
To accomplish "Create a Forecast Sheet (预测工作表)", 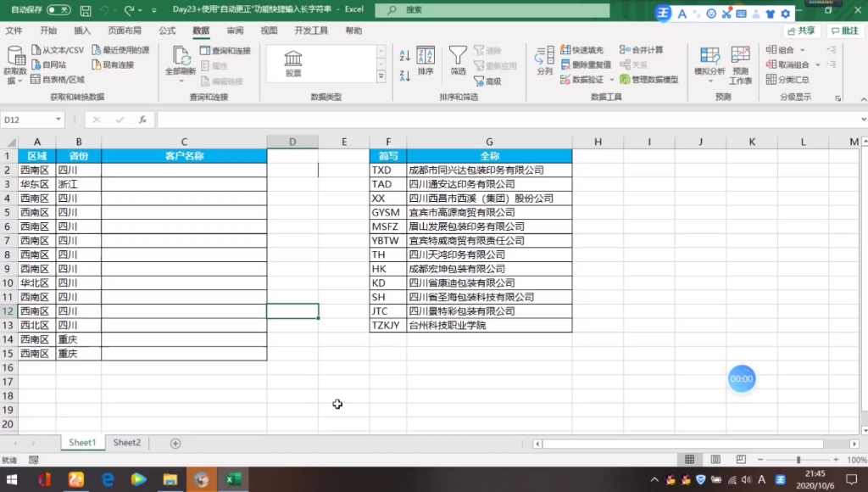I will point(741,64).
